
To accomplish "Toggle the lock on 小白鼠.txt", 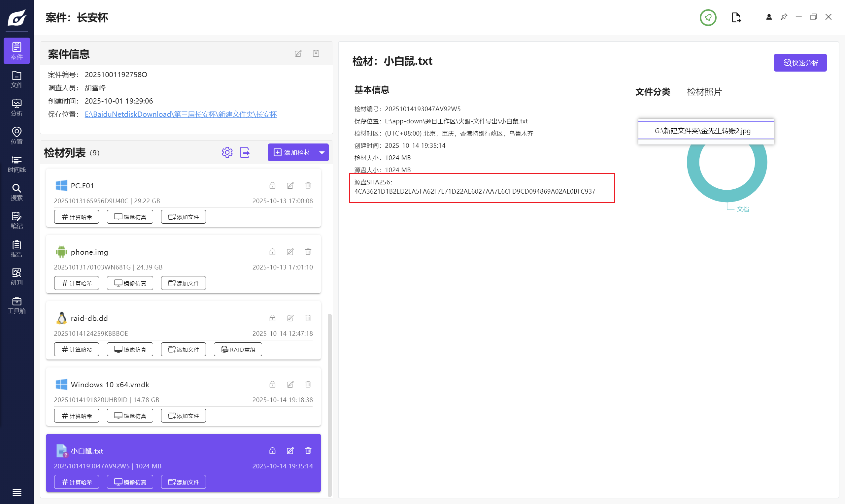I will click(272, 451).
